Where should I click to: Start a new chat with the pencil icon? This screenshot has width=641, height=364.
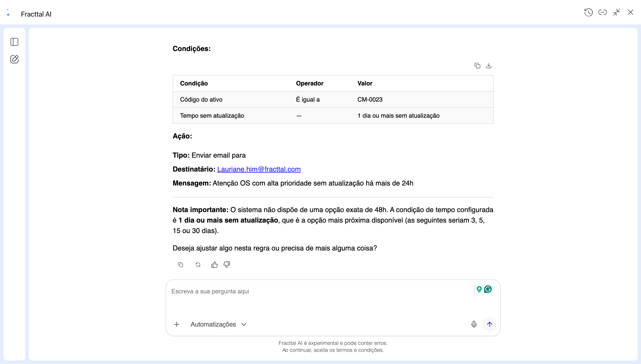coord(14,59)
